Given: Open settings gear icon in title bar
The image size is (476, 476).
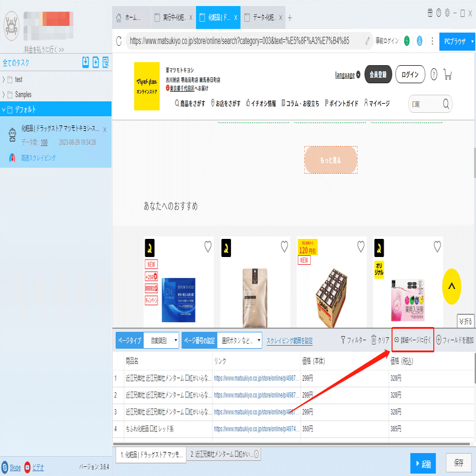Looking at the screenshot, I should point(447,13).
